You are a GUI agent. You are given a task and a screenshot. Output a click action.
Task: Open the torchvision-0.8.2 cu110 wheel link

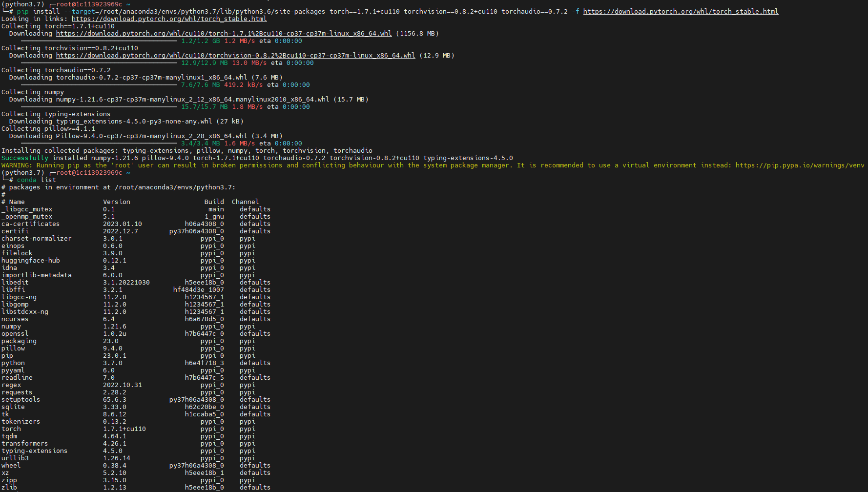click(234, 55)
